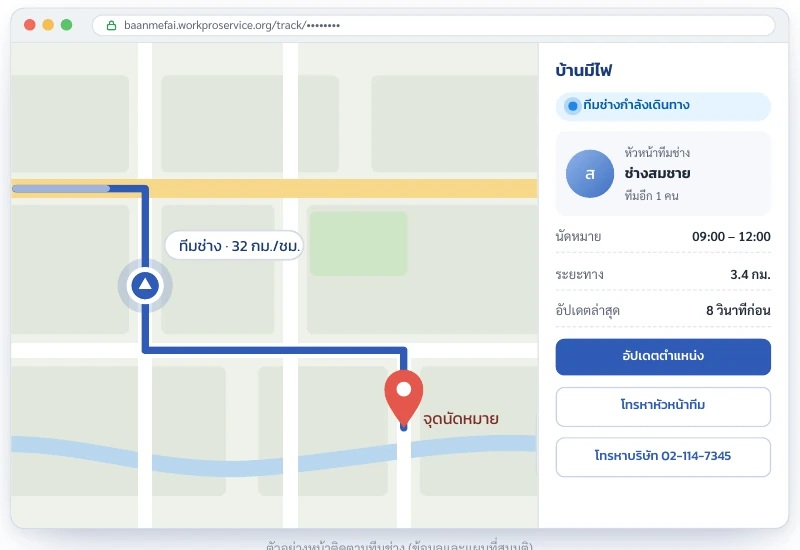This screenshot has height=550, width=800.
Task: Click the red close window button
Action: (30, 25)
